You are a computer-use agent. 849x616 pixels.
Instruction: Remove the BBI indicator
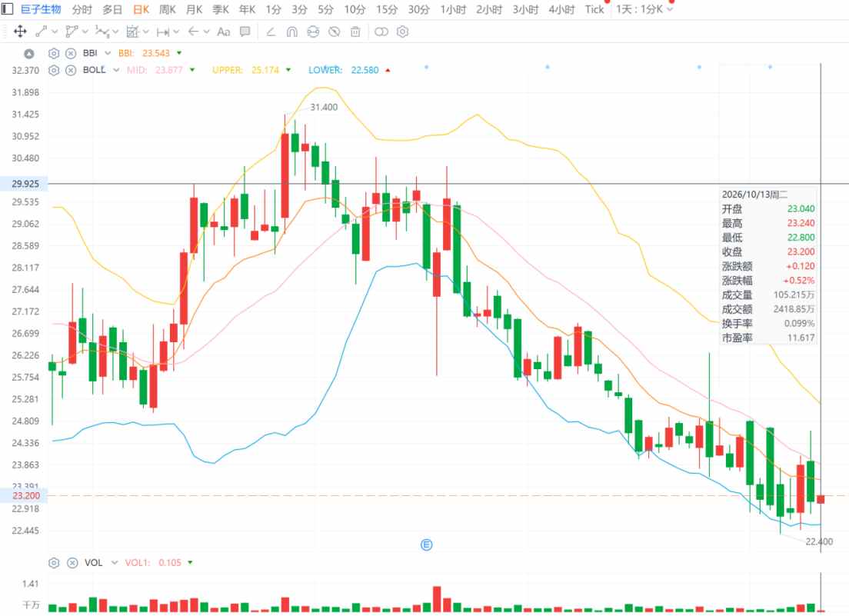71,53
